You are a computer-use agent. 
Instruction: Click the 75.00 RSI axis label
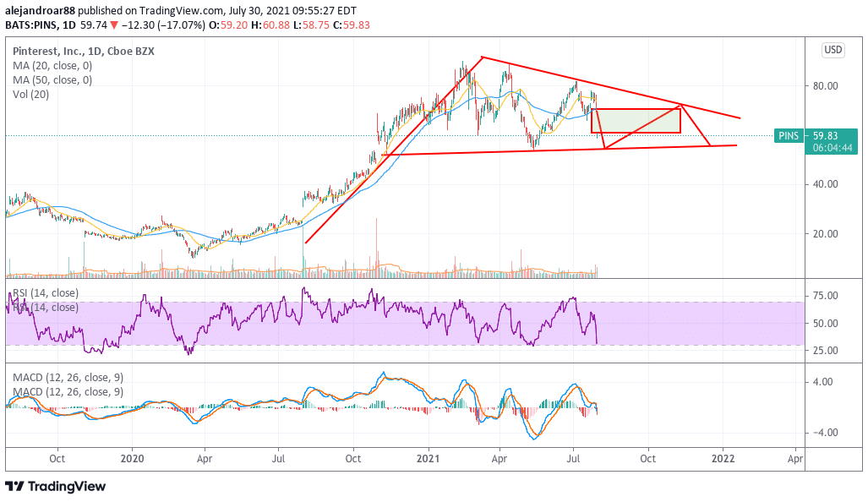click(826, 296)
